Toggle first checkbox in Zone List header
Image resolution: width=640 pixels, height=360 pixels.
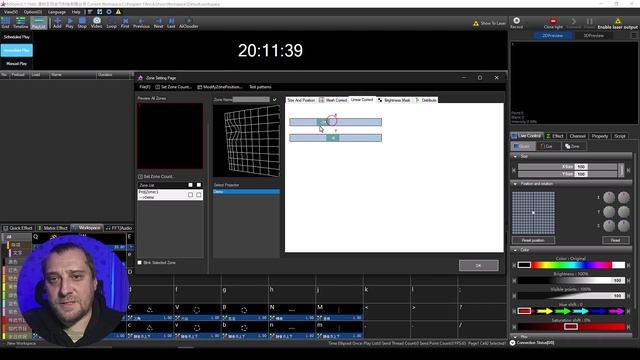coord(191,185)
